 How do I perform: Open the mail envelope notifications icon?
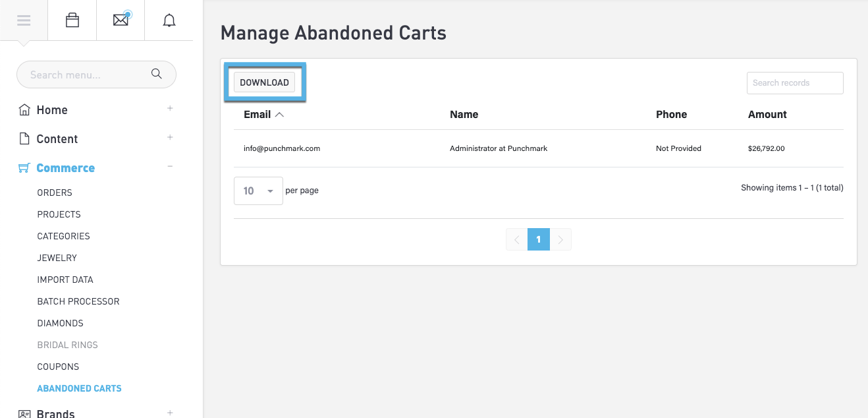[x=121, y=20]
